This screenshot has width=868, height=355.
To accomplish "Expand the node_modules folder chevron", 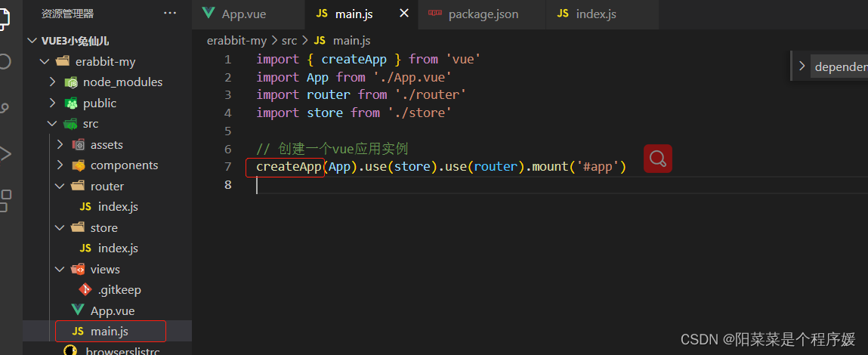I will [53, 82].
